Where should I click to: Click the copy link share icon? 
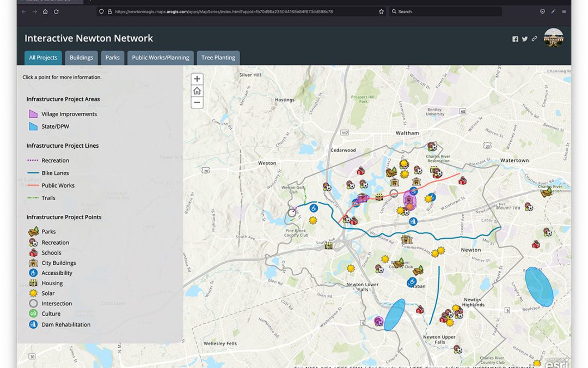pyautogui.click(x=534, y=39)
